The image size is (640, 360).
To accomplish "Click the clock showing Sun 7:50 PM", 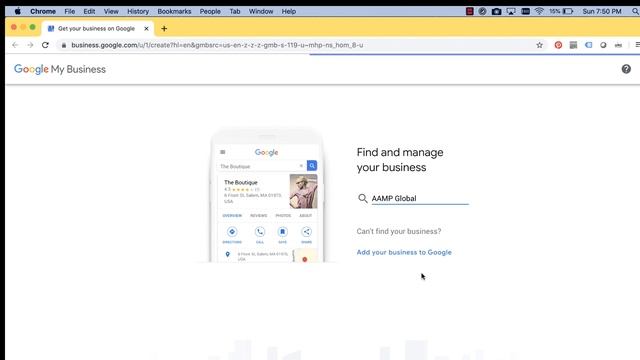I will click(x=602, y=11).
